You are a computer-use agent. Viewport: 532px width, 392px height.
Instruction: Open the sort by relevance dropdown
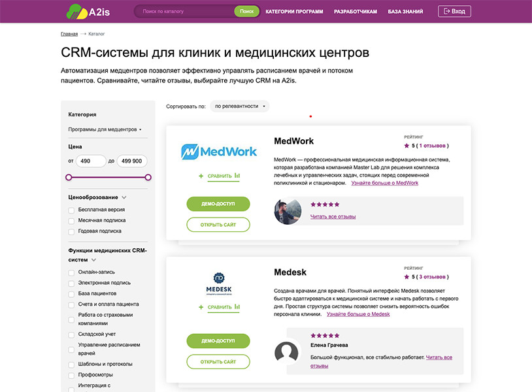tap(240, 106)
